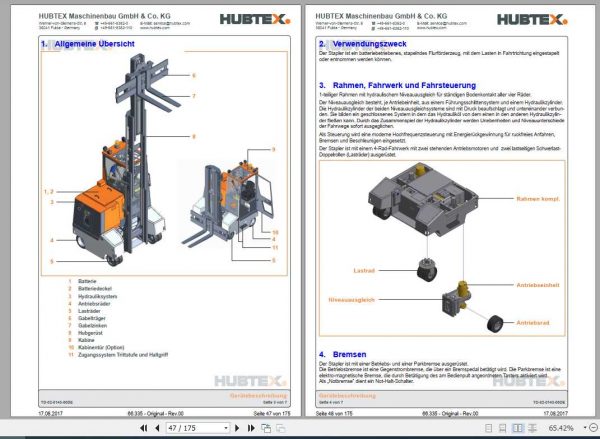This screenshot has width=600, height=439.
Task: Go to the next page
Action: (237, 428)
